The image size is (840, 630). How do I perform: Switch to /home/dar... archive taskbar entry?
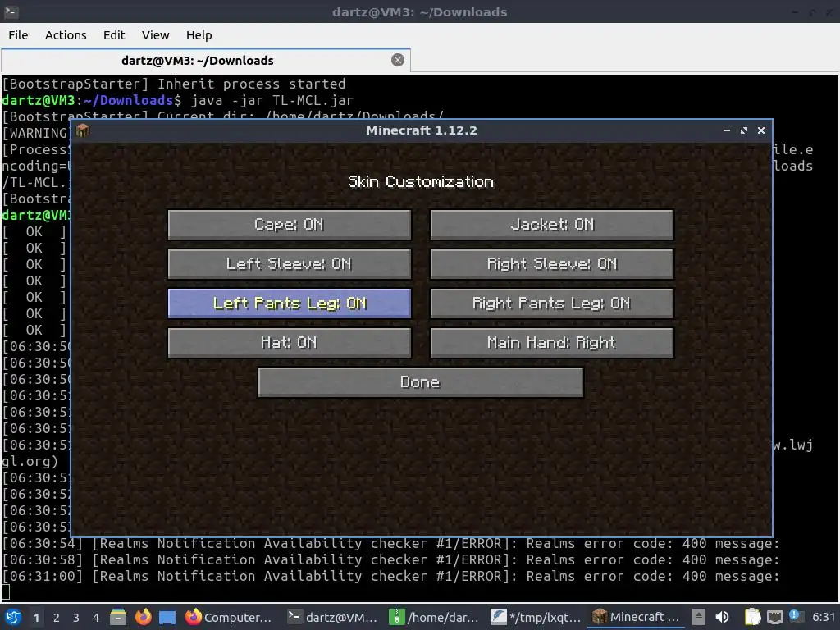tap(434, 617)
